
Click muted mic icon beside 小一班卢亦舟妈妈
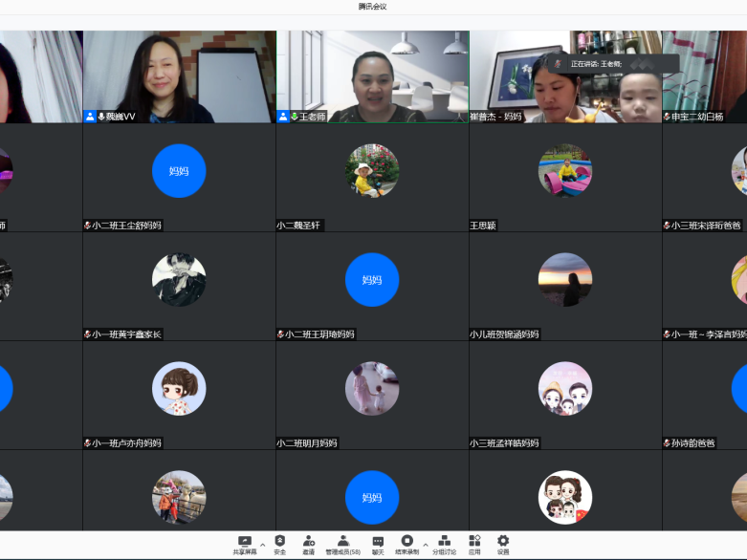[88, 443]
